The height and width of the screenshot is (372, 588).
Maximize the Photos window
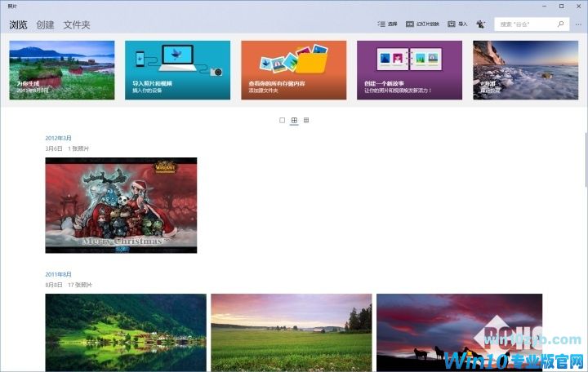[561, 7]
